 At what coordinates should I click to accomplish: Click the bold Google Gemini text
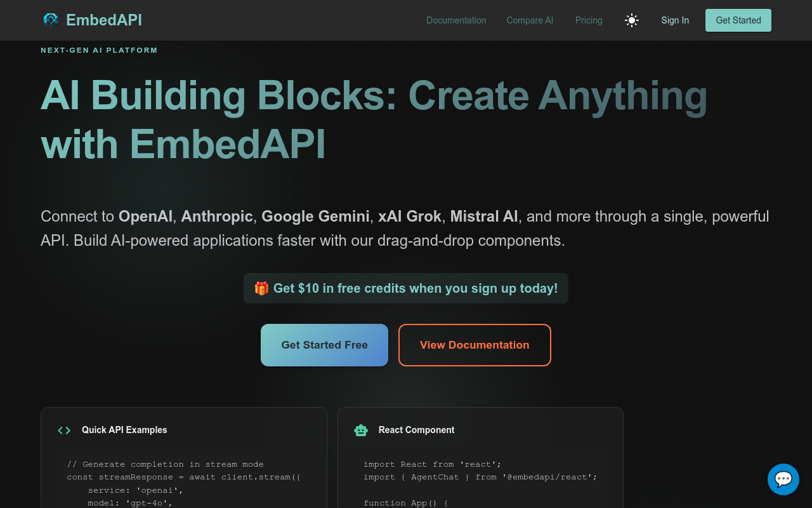(315, 217)
